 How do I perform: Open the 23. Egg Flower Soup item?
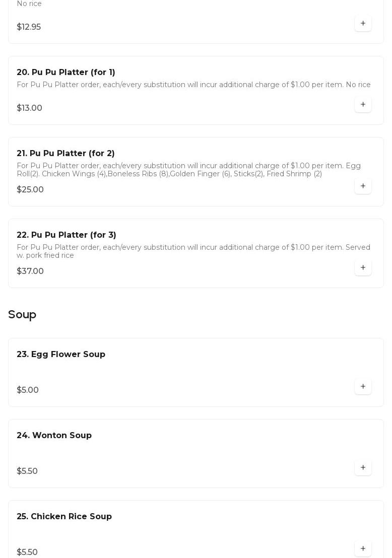61,355
